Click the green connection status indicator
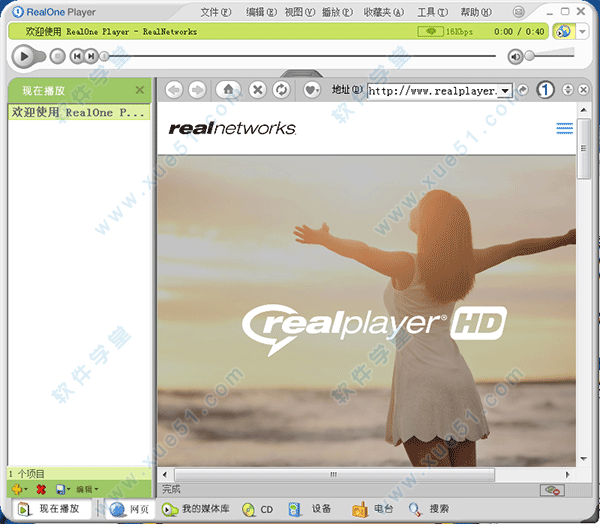This screenshot has height=524, width=600. click(x=430, y=31)
